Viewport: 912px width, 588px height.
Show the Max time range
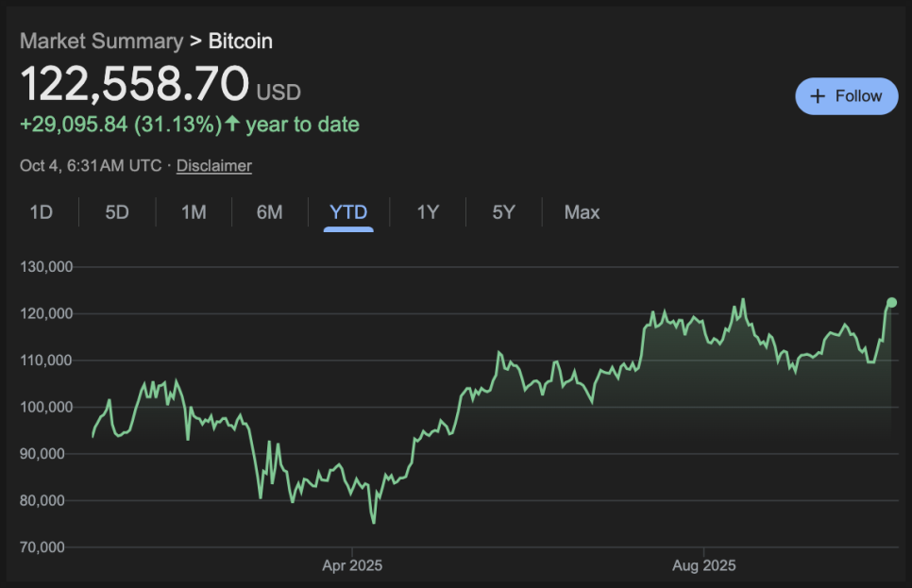click(x=582, y=212)
